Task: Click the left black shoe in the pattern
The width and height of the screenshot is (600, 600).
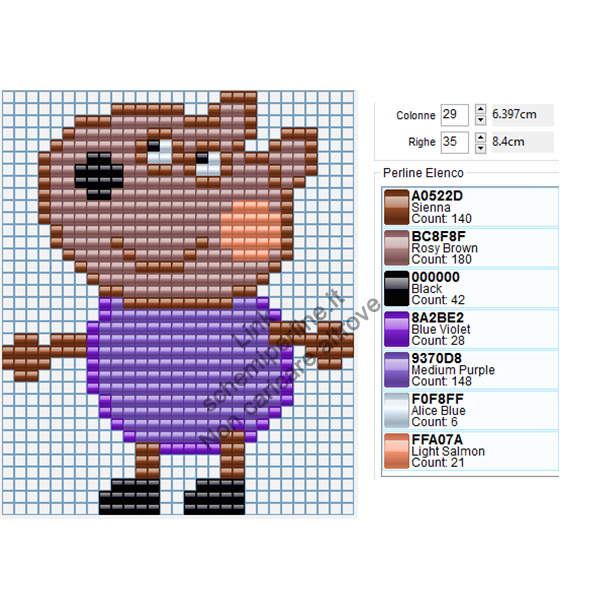Action: 129,496
